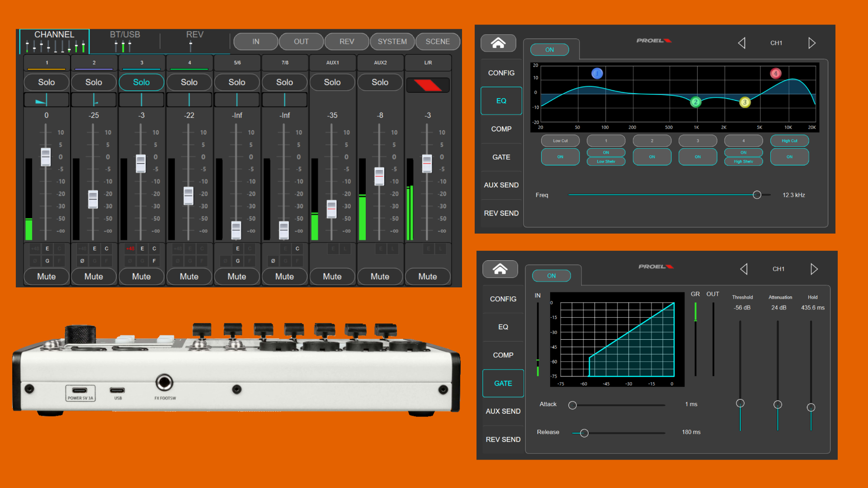Select EQ band node 4 on graph
The image size is (868, 488).
pyautogui.click(x=775, y=73)
